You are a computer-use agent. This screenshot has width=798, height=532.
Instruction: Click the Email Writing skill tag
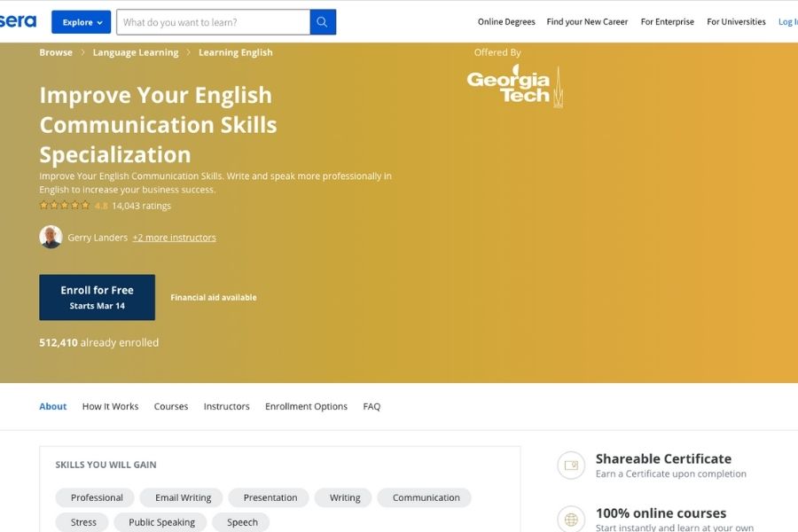182,497
